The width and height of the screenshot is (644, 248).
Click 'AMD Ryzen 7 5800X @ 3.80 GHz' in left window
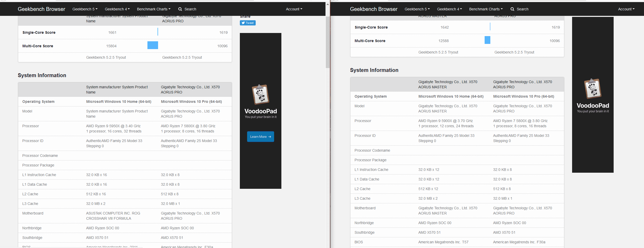[x=188, y=126]
